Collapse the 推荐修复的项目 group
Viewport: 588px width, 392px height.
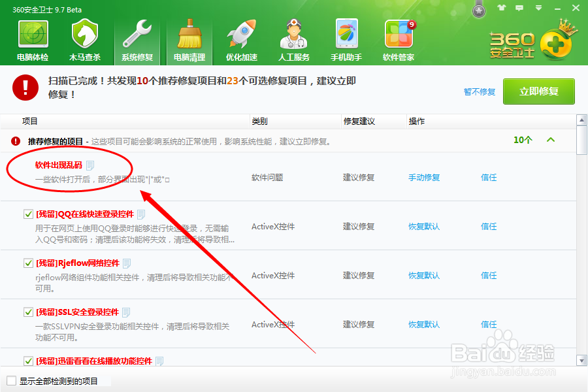tap(551, 140)
